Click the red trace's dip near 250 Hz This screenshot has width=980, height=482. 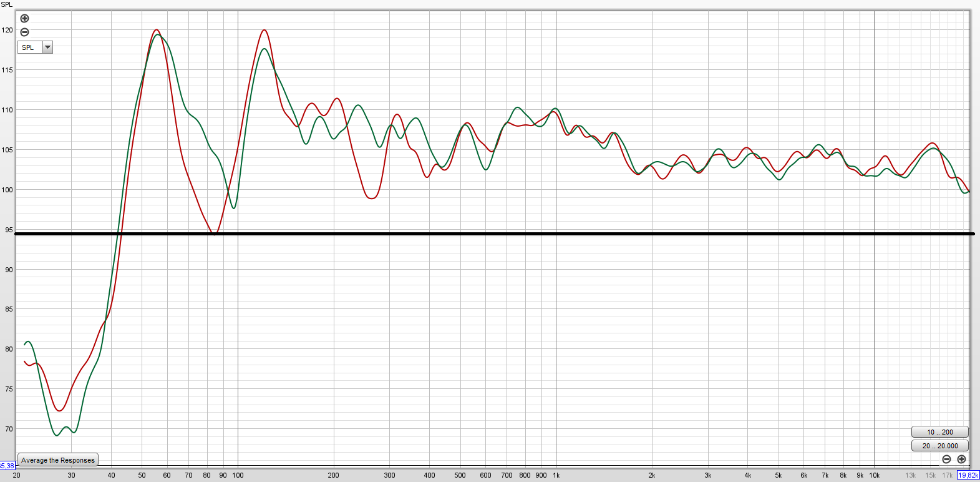coord(371,198)
